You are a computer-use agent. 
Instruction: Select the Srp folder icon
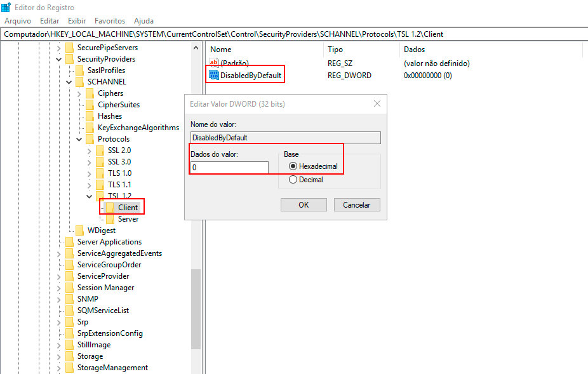tap(69, 322)
